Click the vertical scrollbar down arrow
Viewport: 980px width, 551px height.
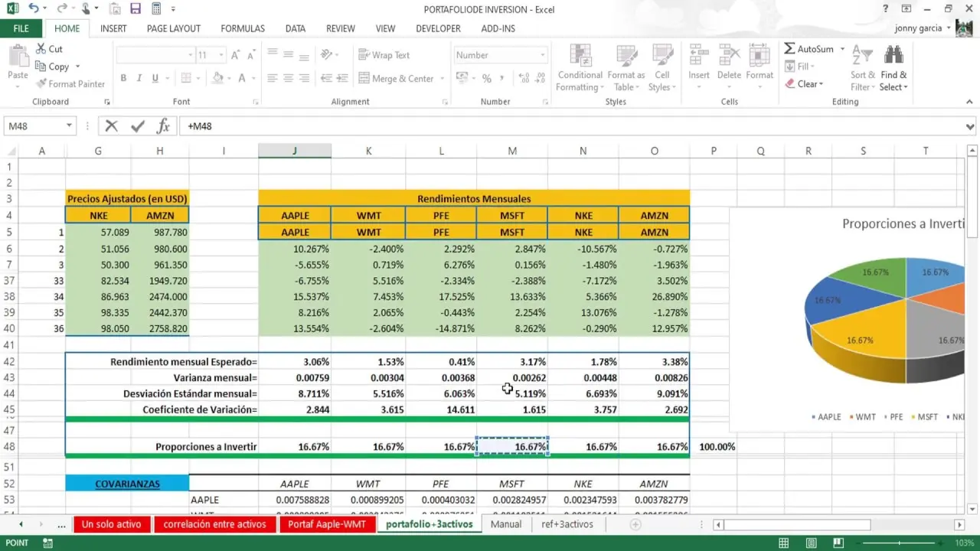(x=972, y=508)
